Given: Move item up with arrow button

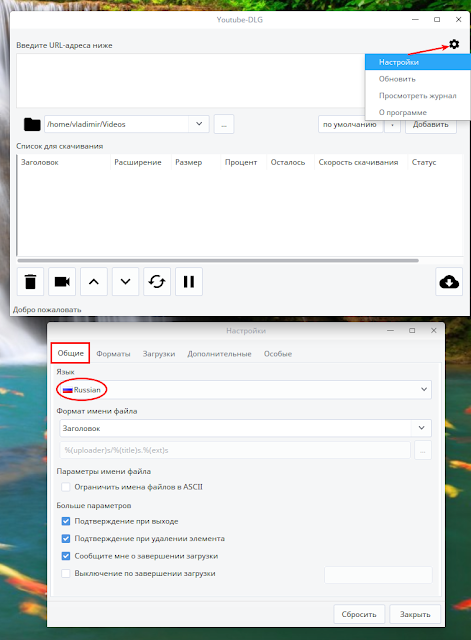Looking at the screenshot, I should [94, 282].
